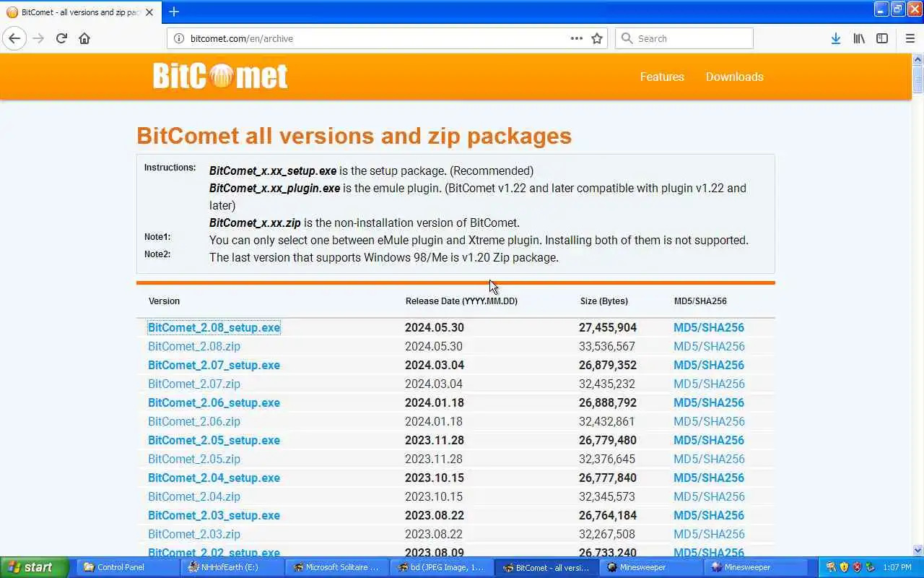Screen dimensions: 924x578
Task: Open the Windows Start button
Action: [34, 567]
